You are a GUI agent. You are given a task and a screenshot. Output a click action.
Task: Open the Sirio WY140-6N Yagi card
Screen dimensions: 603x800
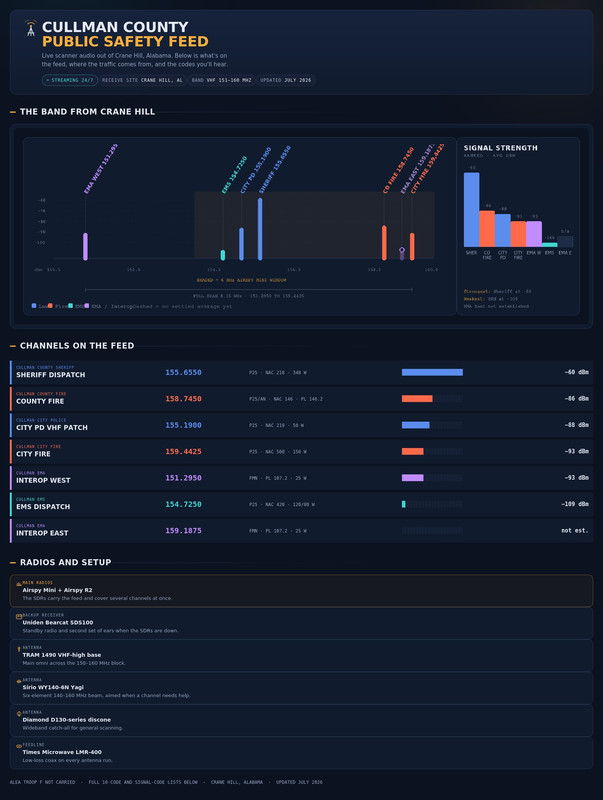click(301, 688)
